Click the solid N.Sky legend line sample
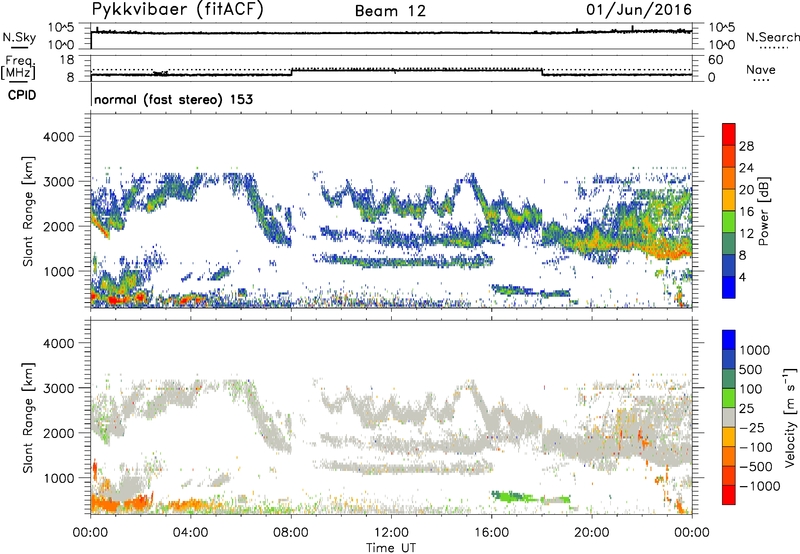The height and width of the screenshot is (554, 800). tap(19, 47)
